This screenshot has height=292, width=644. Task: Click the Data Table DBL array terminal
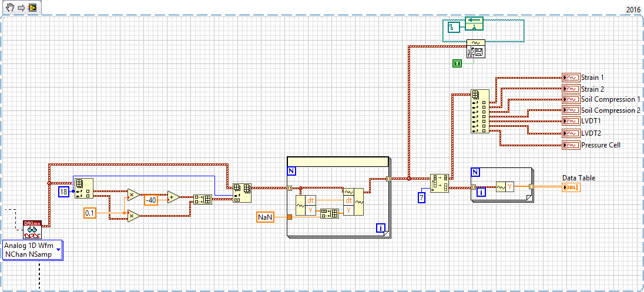[571, 187]
